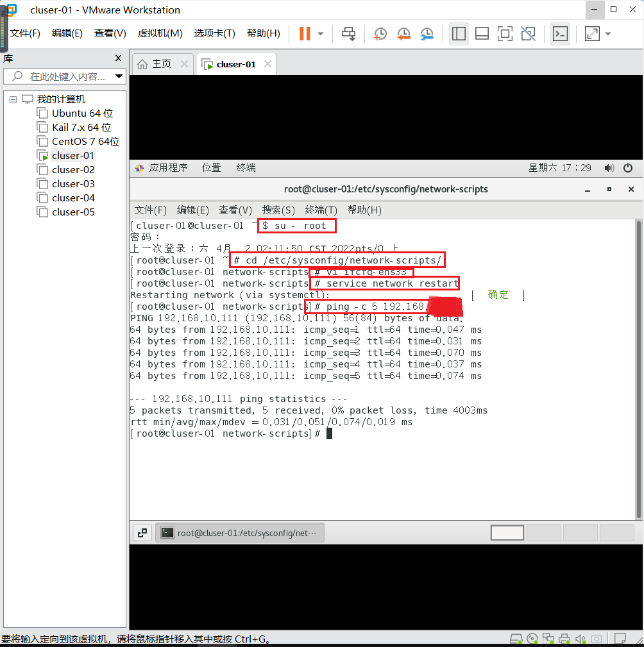The height and width of the screenshot is (647, 644).
Task: Click the terminal prompt cursor line
Action: (x=231, y=433)
